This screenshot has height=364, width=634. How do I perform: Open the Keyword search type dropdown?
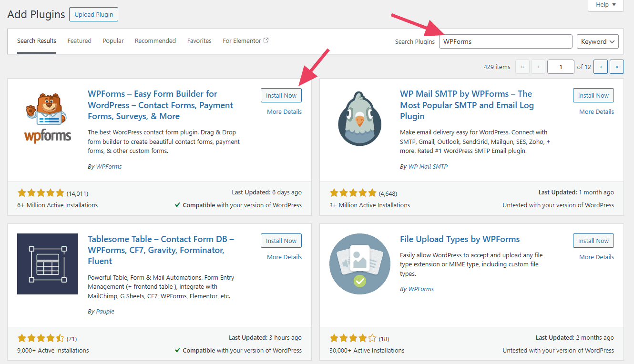598,41
